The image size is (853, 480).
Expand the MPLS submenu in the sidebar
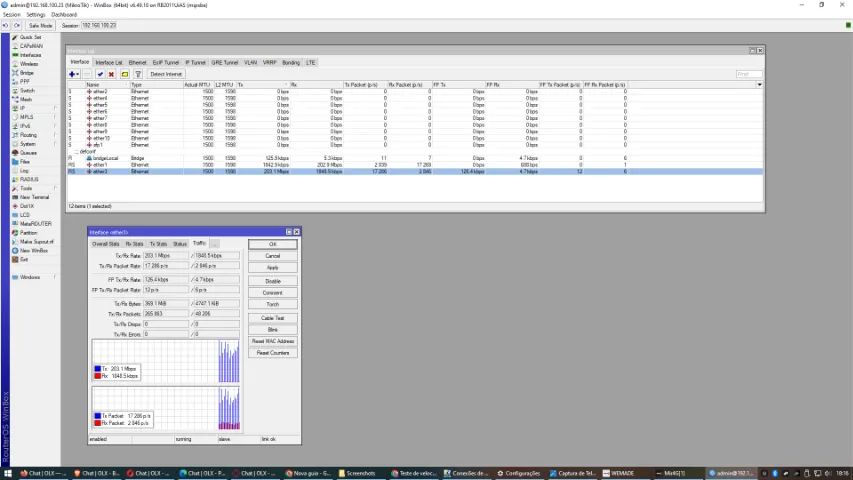click(55, 117)
